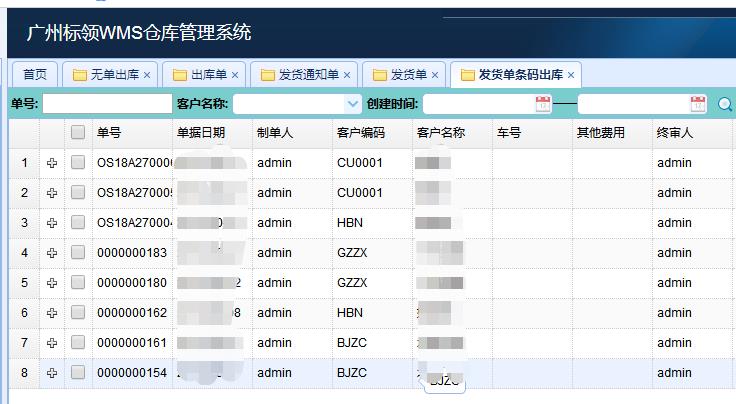Screen dimensions: 736x404
Task: Click the magnifier search icon
Action: (725, 104)
